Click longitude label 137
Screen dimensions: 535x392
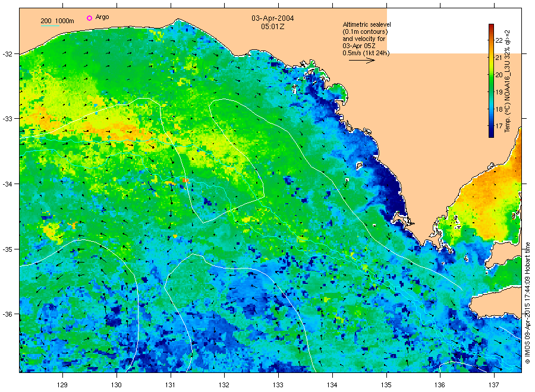(x=494, y=385)
